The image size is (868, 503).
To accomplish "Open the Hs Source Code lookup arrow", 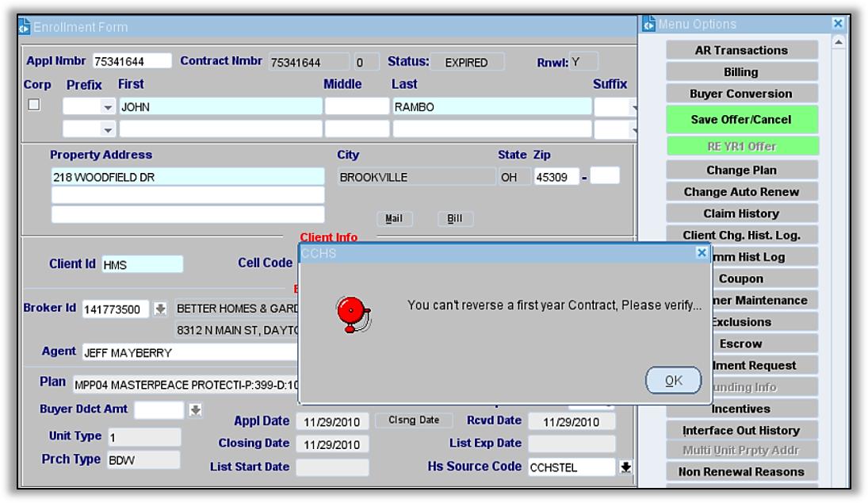I will pos(625,467).
